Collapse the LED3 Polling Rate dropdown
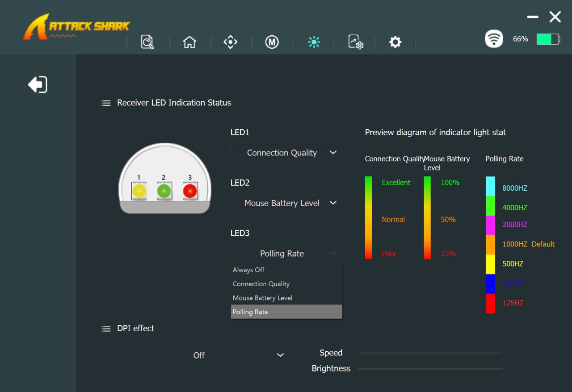The height and width of the screenshot is (392, 572). pos(286,254)
